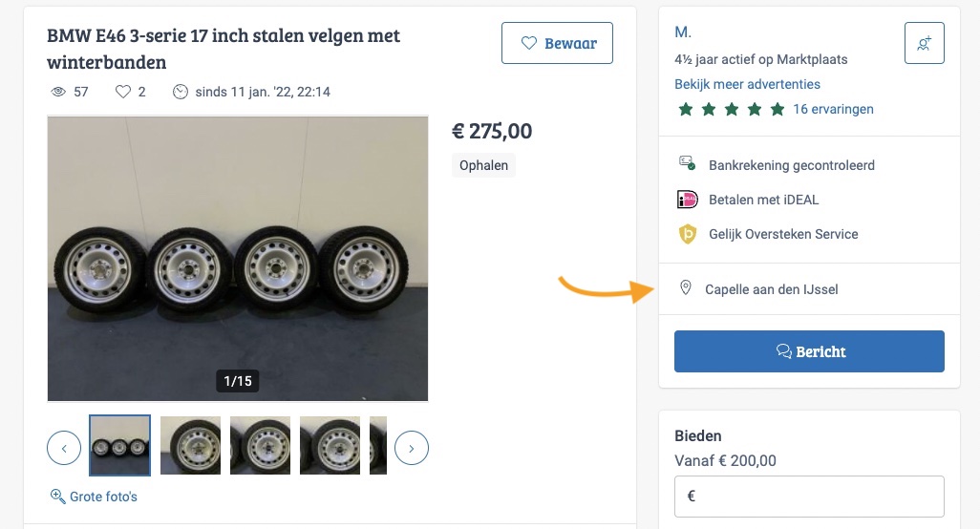
Task: Open Bekijk meer advertenties link
Action: 747,84
